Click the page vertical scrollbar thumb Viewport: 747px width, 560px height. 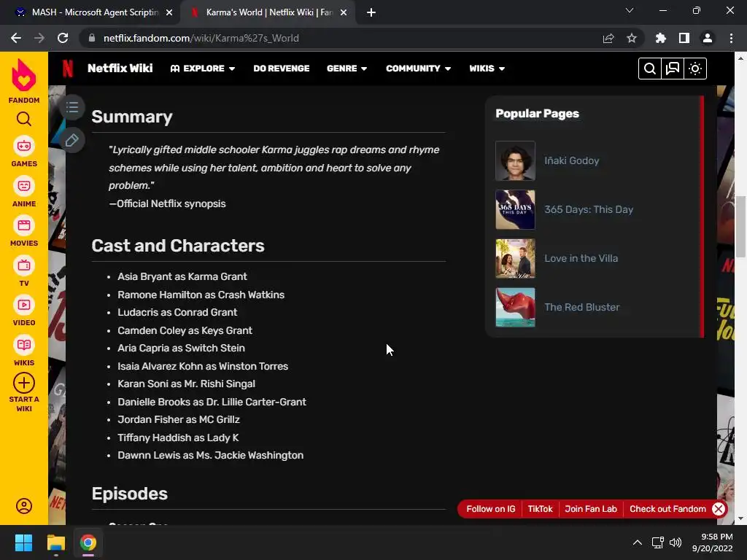click(740, 227)
